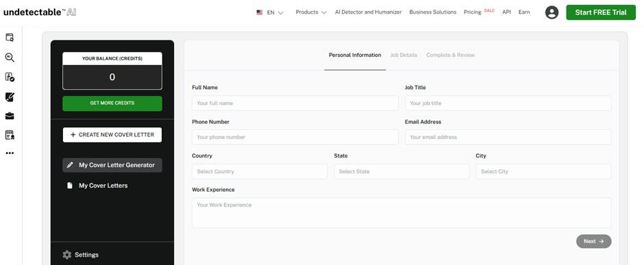Open My Cover Letters list
644x265 pixels.
(x=103, y=186)
